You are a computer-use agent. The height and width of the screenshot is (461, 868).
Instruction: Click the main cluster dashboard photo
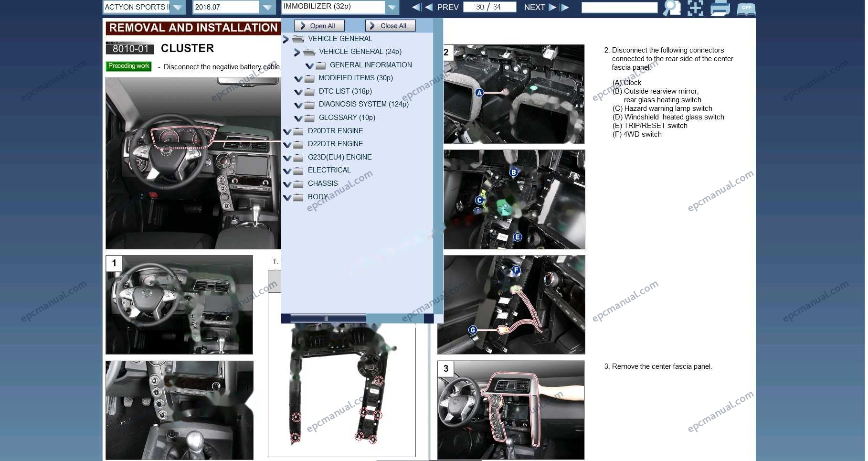click(x=193, y=163)
